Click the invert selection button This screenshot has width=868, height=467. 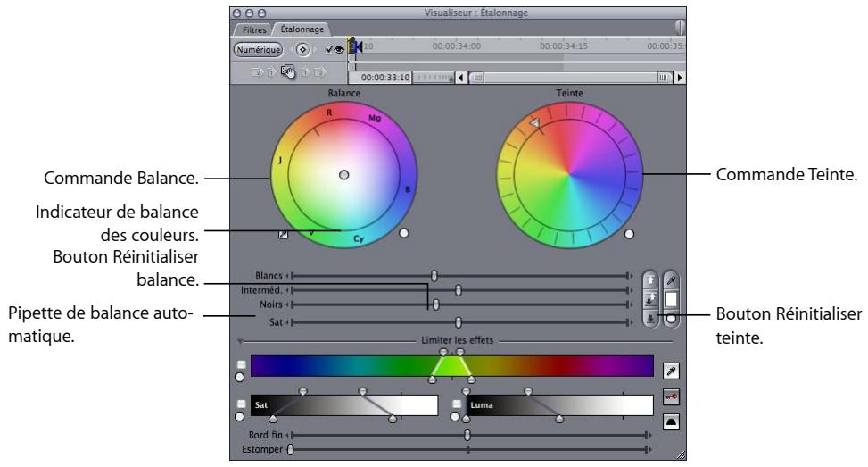pos(671,422)
